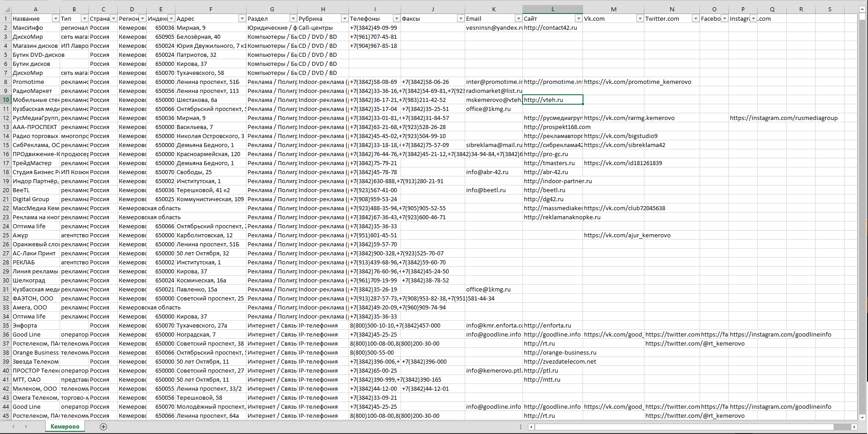The image size is (868, 434).
Task: Open filter dropdown for Адрес column
Action: 242,18
